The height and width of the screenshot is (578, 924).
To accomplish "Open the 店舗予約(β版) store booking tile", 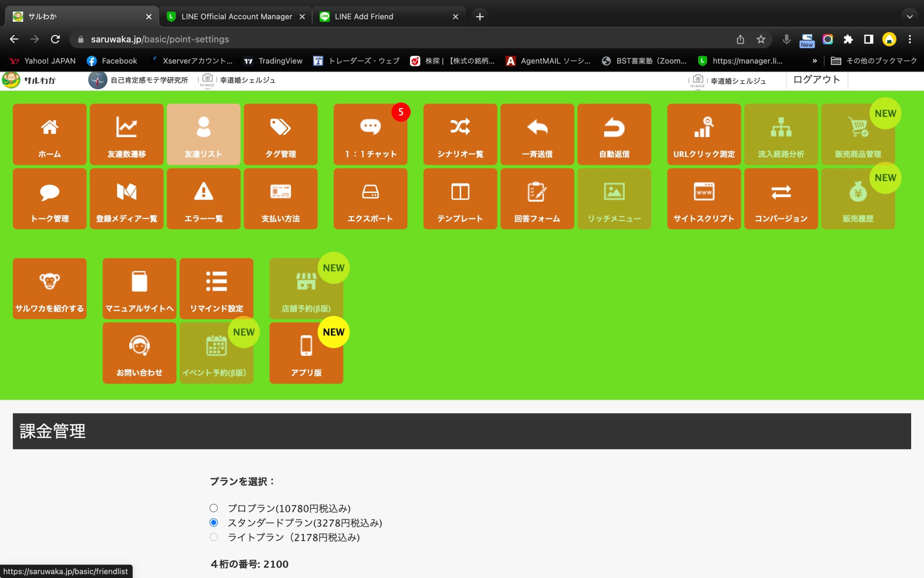I will [306, 288].
